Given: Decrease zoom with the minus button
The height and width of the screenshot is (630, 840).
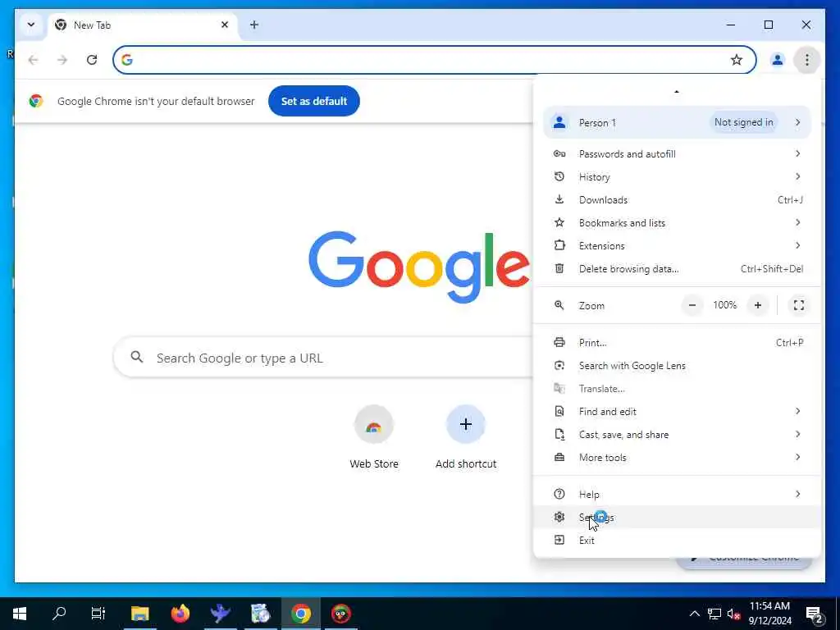Looking at the screenshot, I should click(692, 305).
